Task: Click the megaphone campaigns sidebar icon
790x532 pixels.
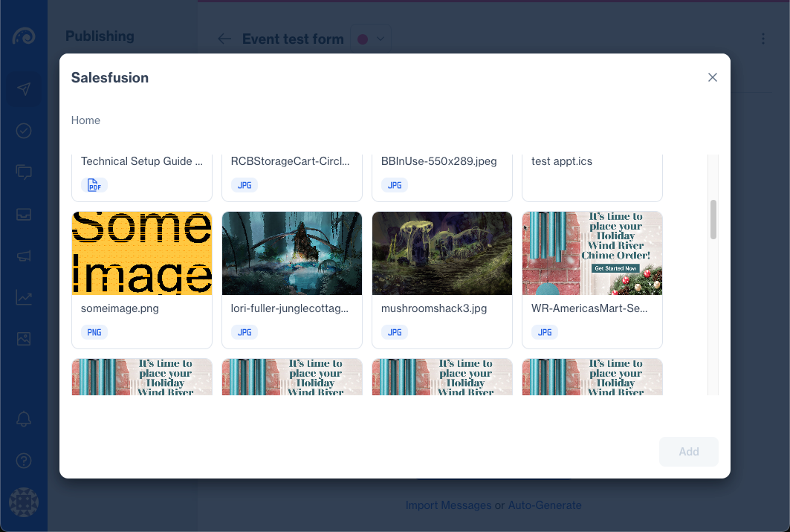Action: 24,256
